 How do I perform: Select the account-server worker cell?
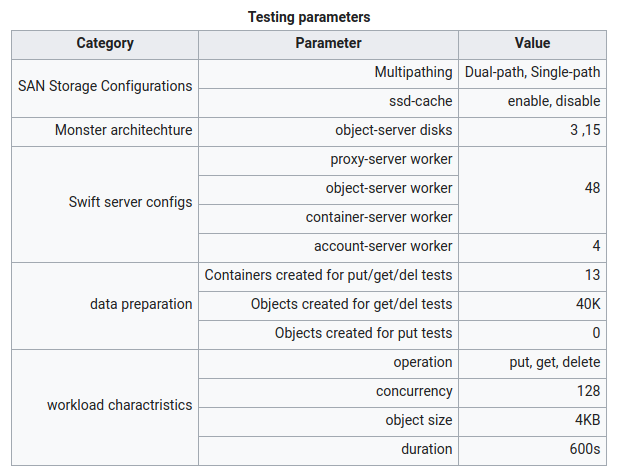383,246
